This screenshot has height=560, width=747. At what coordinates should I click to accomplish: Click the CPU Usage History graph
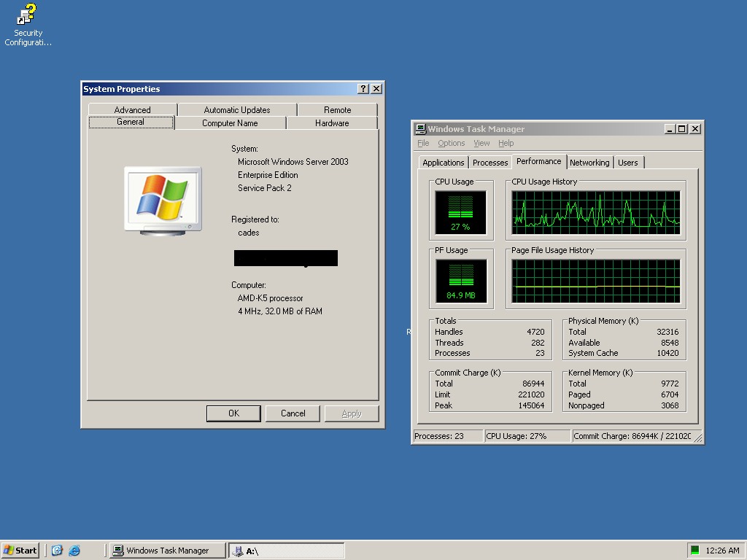point(596,212)
